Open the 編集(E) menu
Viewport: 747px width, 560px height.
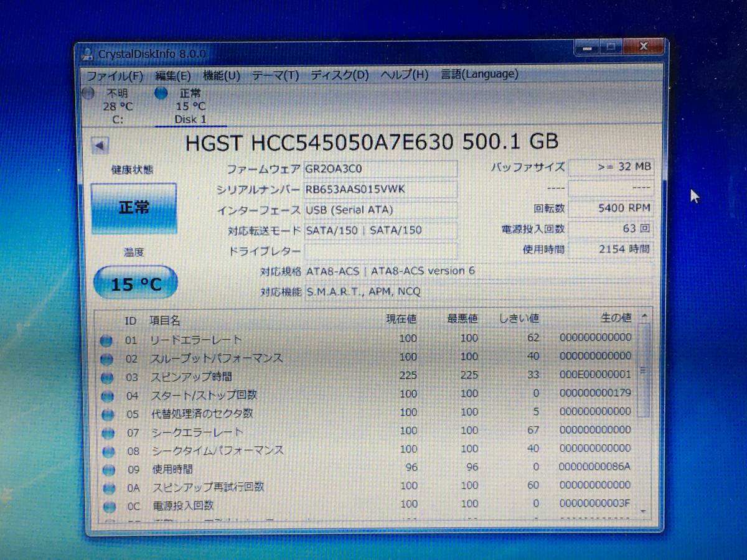pos(172,76)
